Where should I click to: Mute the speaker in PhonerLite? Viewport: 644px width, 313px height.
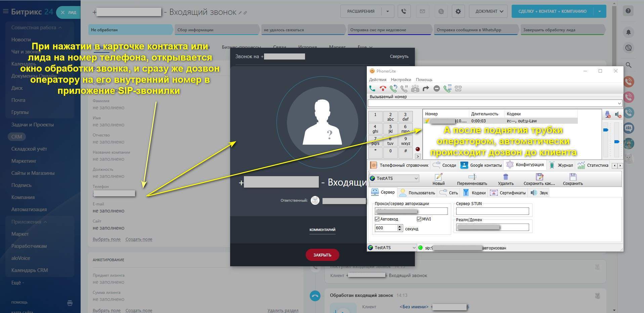click(618, 115)
